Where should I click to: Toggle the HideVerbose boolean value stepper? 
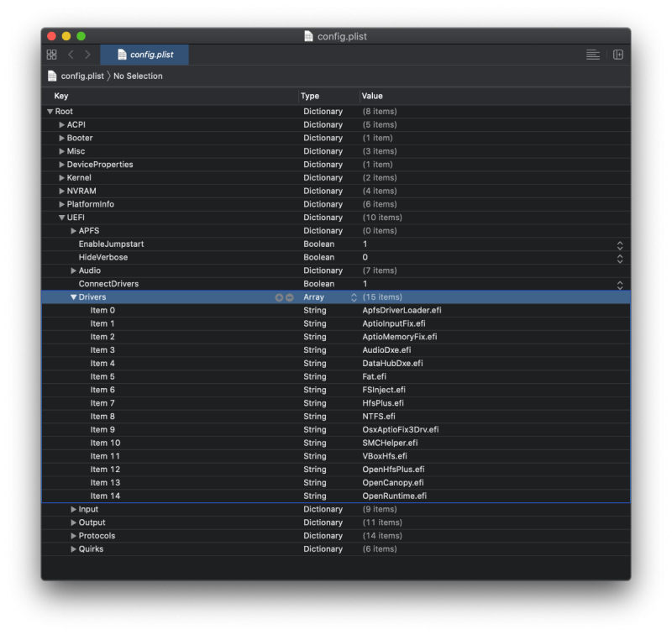pos(620,258)
